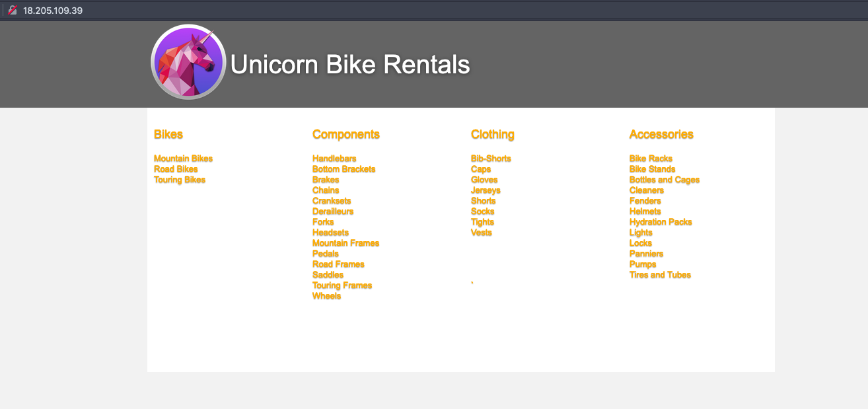Image resolution: width=868 pixels, height=409 pixels.
Task: Open the Clothing category heading
Action: (493, 134)
